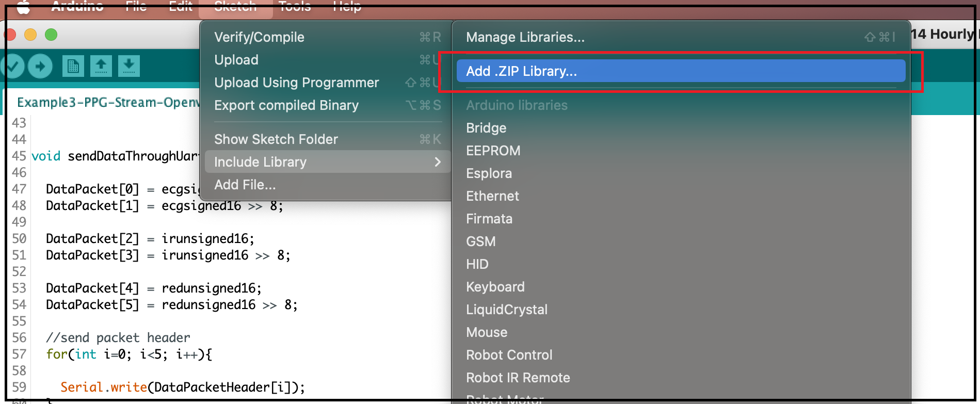Open the Edit menu

pos(181,6)
